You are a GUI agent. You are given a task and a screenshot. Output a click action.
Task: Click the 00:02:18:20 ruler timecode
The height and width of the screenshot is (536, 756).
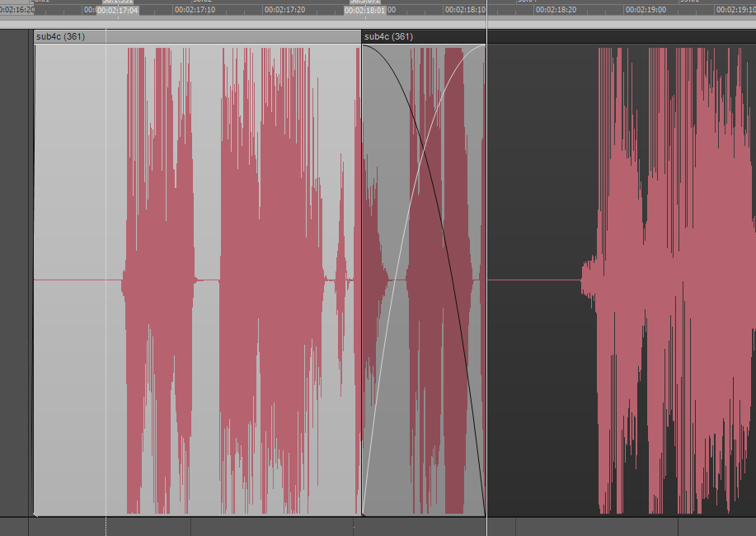coord(555,11)
